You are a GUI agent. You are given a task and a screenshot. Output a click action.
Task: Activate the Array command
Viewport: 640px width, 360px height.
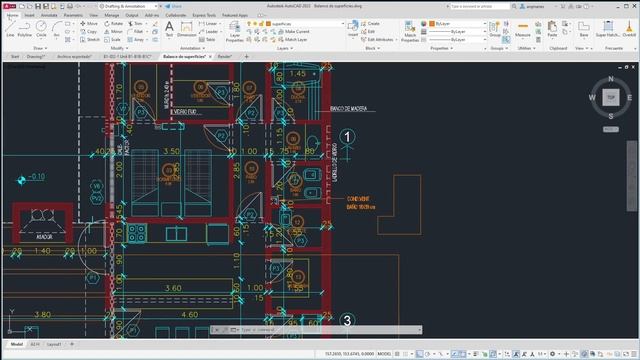coord(136,40)
